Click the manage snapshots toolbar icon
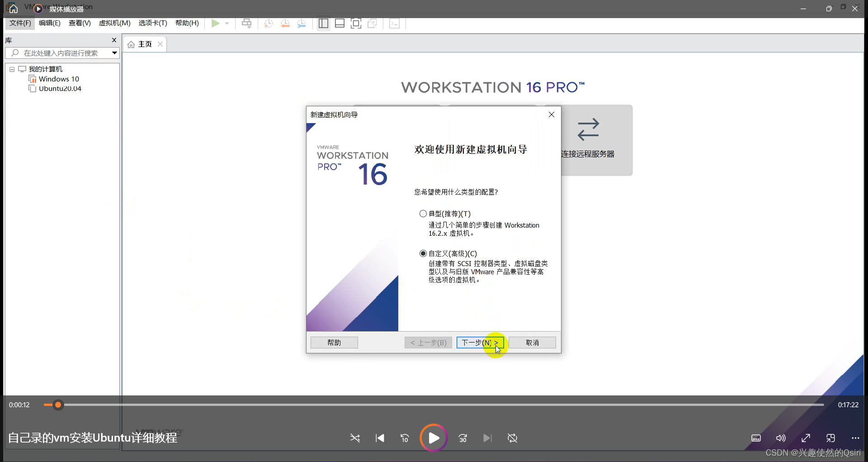Screen dimensions: 868x462 coord(302,23)
